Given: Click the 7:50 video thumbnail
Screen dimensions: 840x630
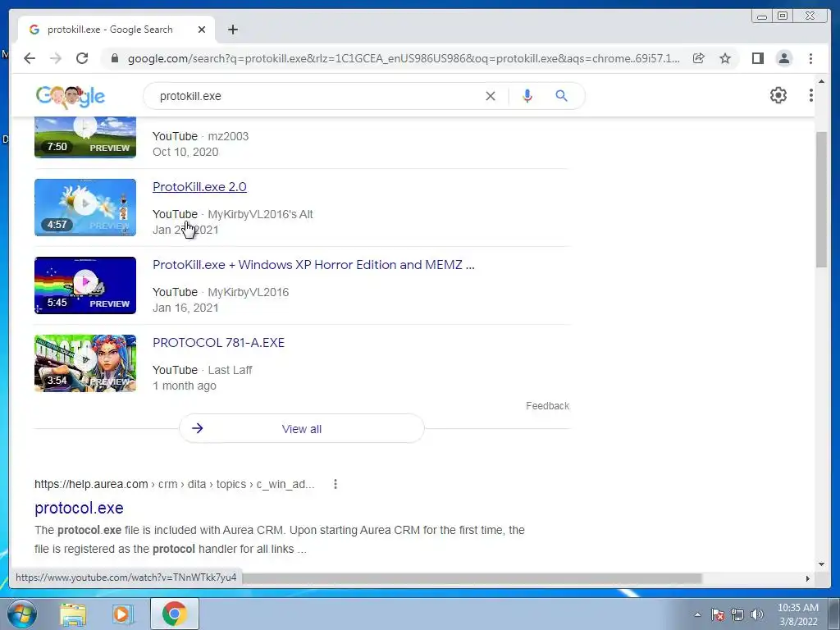Looking at the screenshot, I should 85,138.
